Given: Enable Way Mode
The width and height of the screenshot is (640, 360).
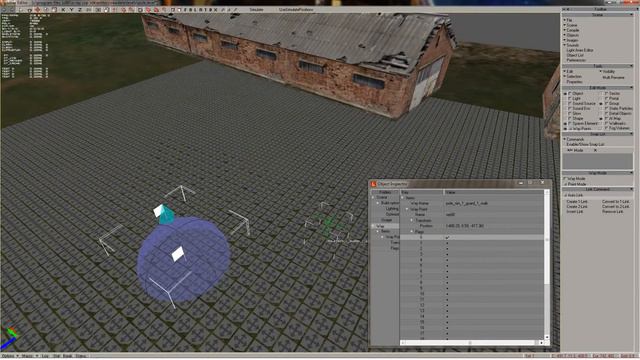Looking at the screenshot, I should point(575,179).
